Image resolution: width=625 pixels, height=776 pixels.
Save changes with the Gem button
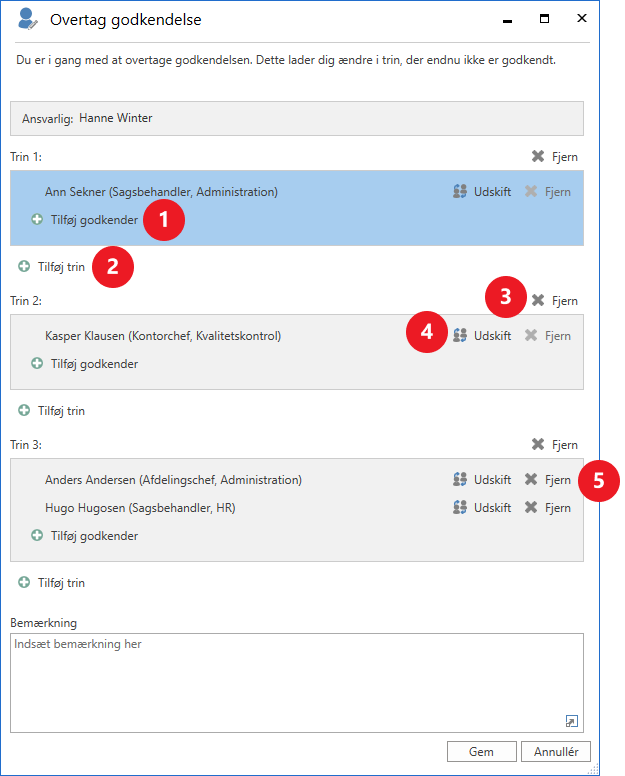480,751
